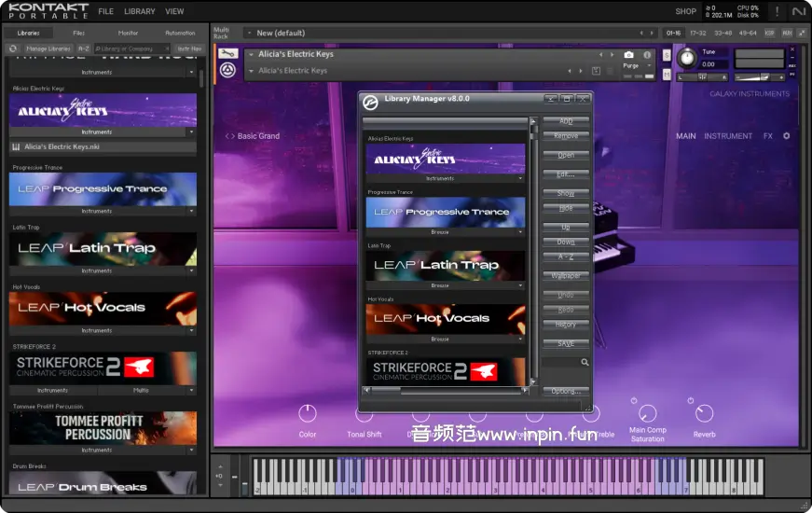This screenshot has width=812, height=513.
Task: Click Hide button in Library Manager
Action: [x=566, y=208]
